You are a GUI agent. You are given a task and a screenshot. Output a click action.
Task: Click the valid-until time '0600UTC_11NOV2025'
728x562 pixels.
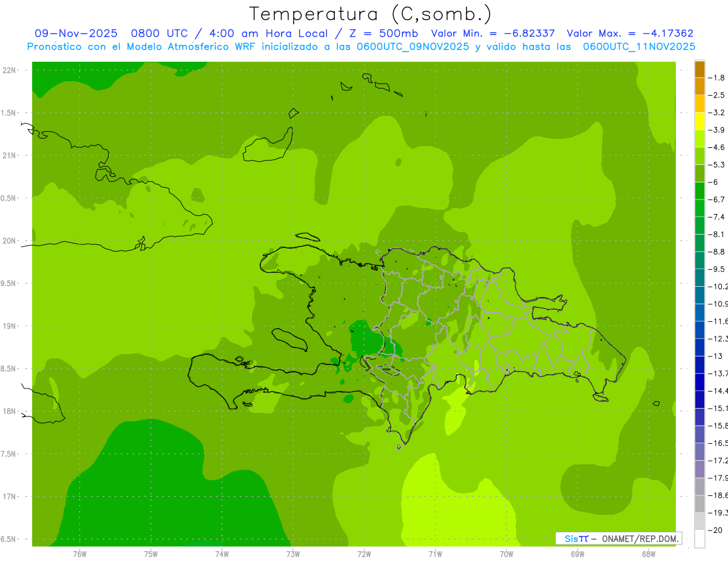click(639, 46)
